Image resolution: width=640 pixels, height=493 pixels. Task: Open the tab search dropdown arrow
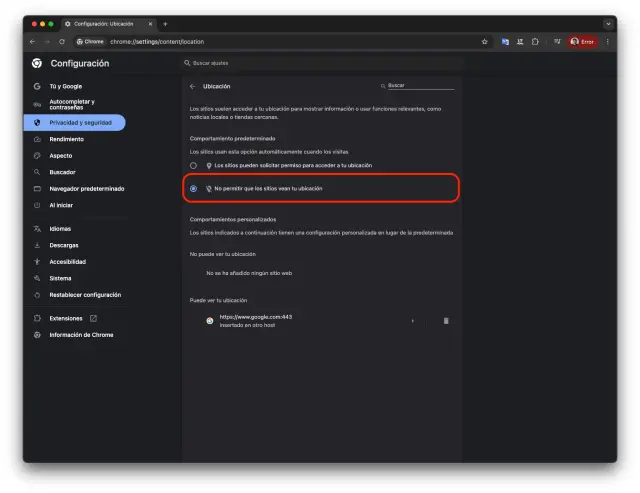(608, 23)
